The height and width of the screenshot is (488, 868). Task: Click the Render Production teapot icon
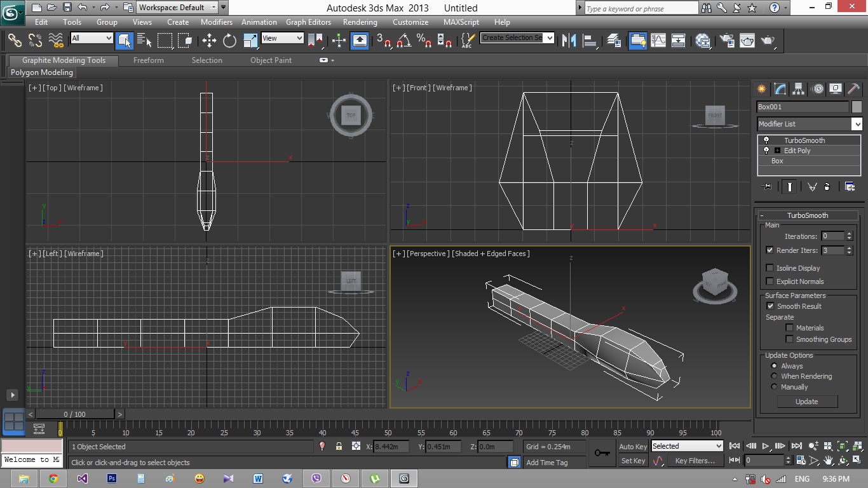coord(768,41)
